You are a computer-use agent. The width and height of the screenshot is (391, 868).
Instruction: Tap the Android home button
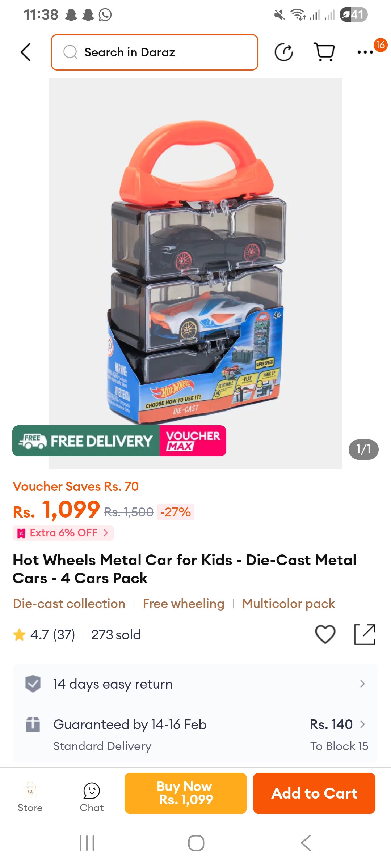click(x=196, y=843)
